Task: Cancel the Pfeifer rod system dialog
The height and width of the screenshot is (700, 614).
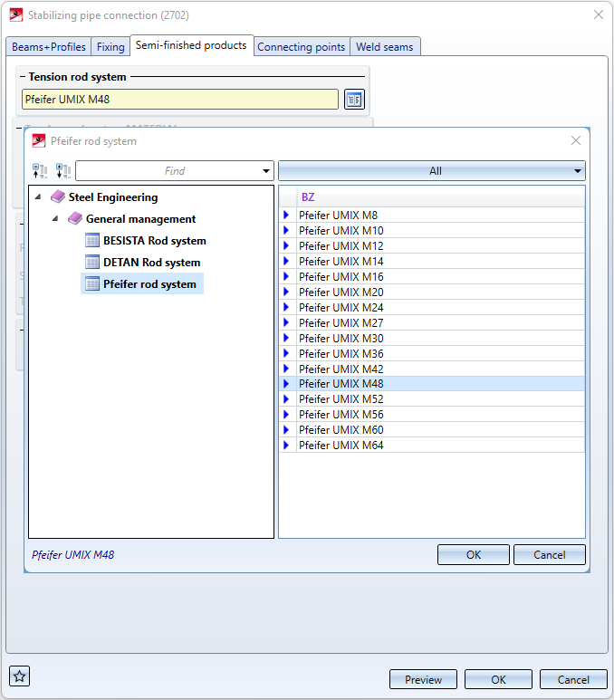Action: (x=550, y=554)
